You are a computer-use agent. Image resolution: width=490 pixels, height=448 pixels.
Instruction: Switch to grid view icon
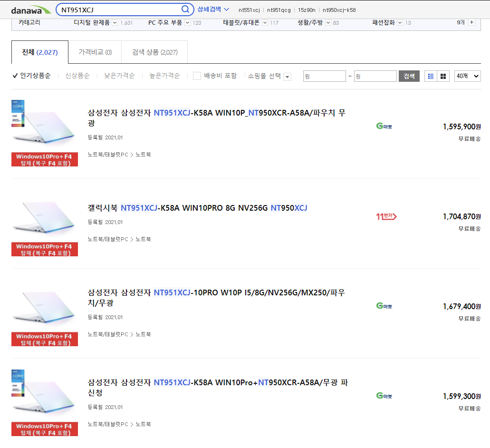[443, 76]
